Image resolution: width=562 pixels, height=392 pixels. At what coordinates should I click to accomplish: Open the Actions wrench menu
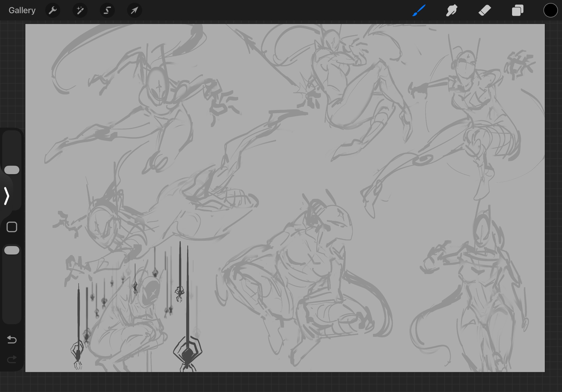click(x=53, y=10)
